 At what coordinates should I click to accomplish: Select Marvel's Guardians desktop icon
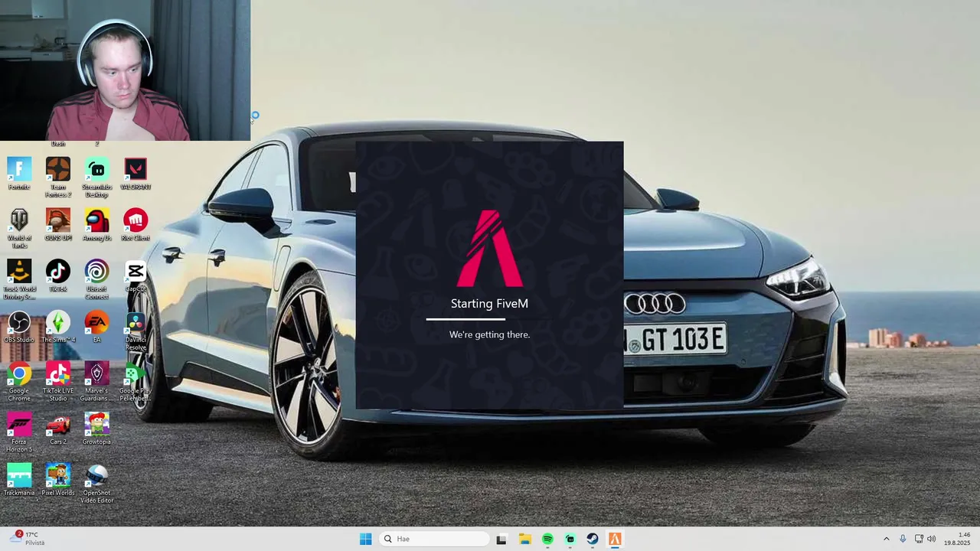point(96,381)
